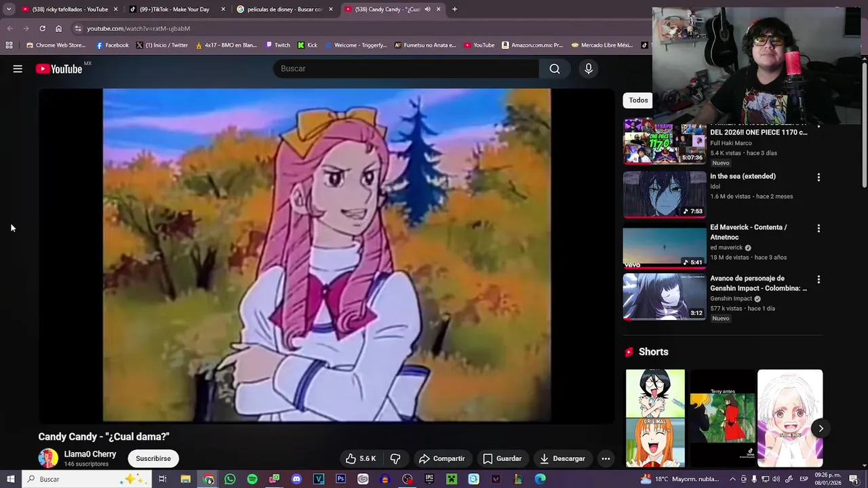Click the YouTube 'Buscar' search field
This screenshot has width=868, height=488.
click(406, 68)
